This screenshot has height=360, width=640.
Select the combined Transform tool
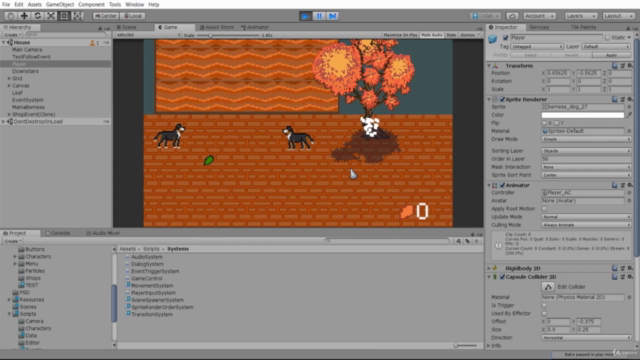(78, 16)
